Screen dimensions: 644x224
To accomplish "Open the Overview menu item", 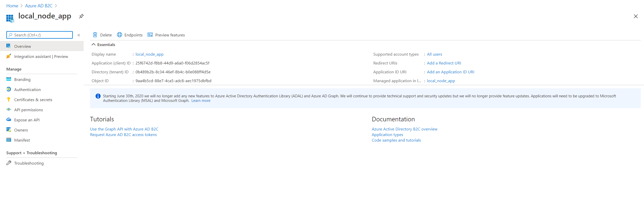I will tap(42, 46).
